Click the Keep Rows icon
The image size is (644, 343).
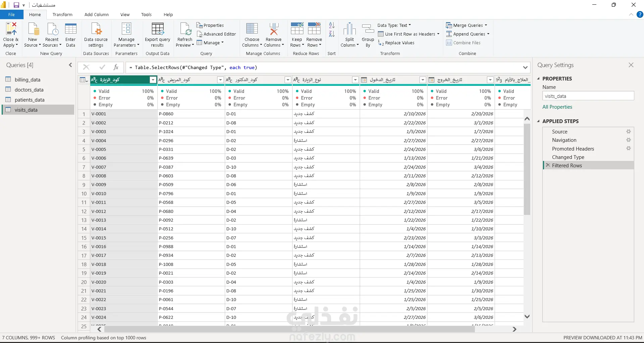pyautogui.click(x=297, y=29)
